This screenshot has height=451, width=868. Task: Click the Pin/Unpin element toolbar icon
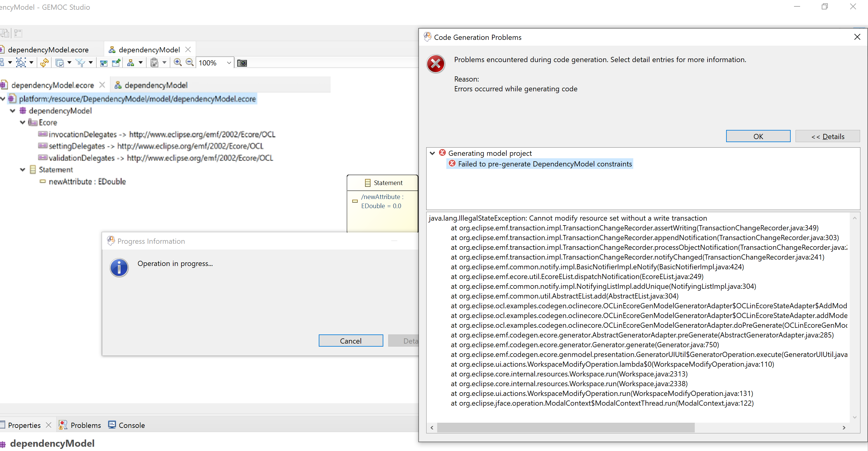[x=116, y=63]
